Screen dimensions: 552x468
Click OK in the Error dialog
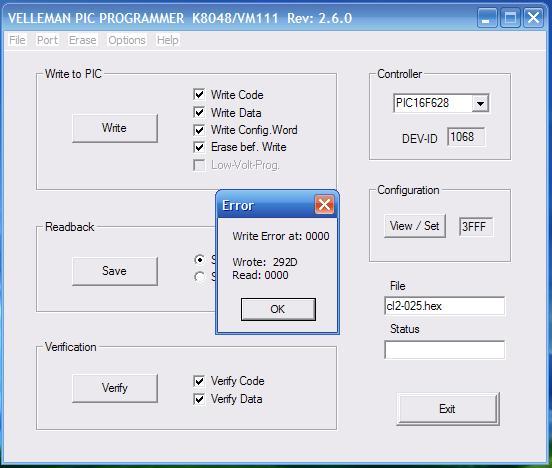pos(278,309)
